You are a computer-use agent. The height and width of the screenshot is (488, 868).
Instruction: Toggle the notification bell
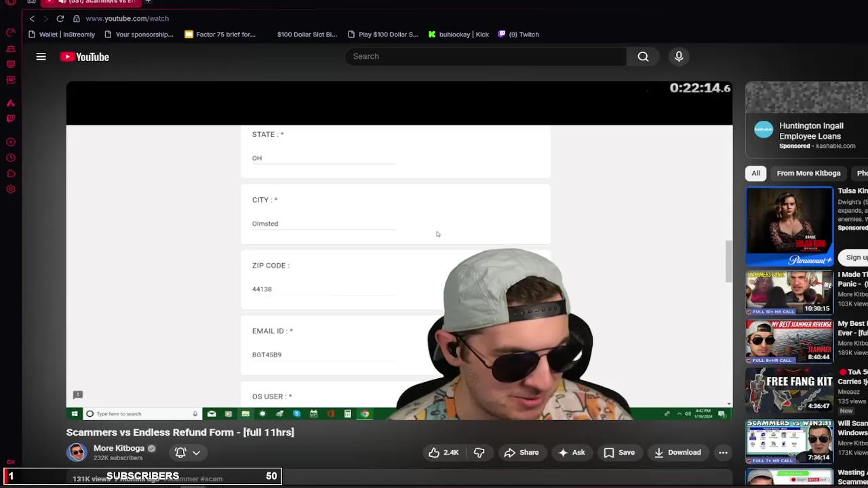tap(180, 452)
